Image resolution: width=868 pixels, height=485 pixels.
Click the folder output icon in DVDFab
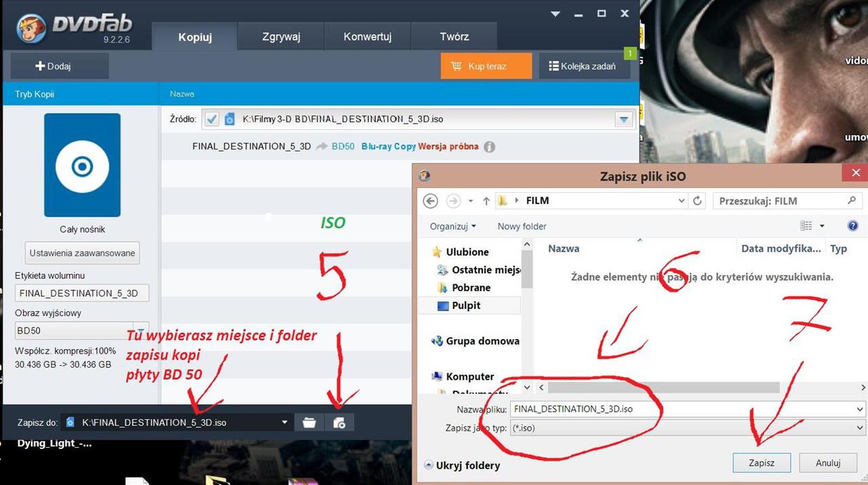pyautogui.click(x=309, y=422)
